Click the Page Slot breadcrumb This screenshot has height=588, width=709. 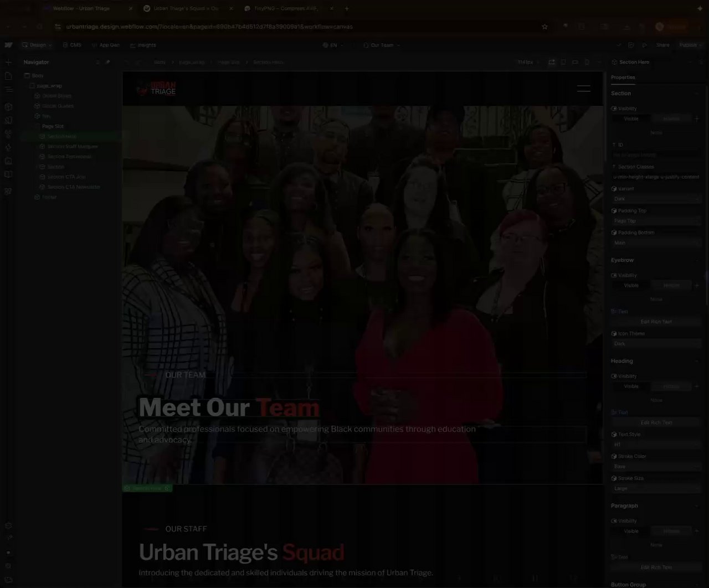click(x=229, y=62)
